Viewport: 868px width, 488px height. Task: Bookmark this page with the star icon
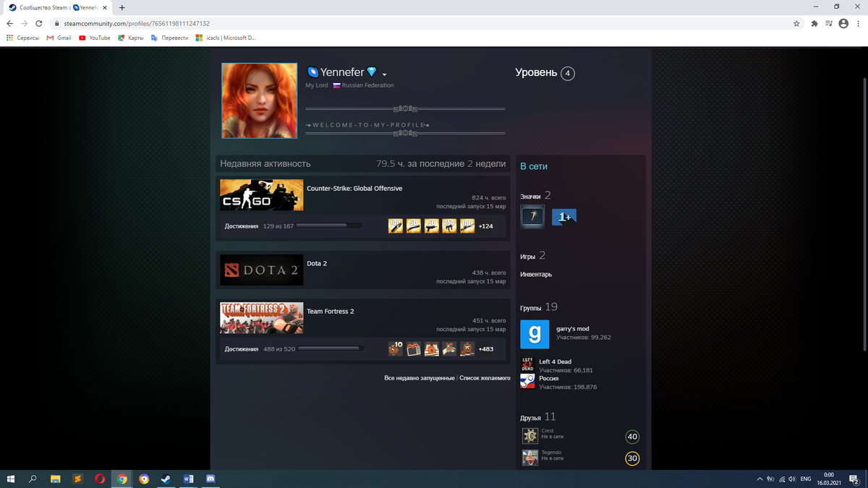pos(796,23)
